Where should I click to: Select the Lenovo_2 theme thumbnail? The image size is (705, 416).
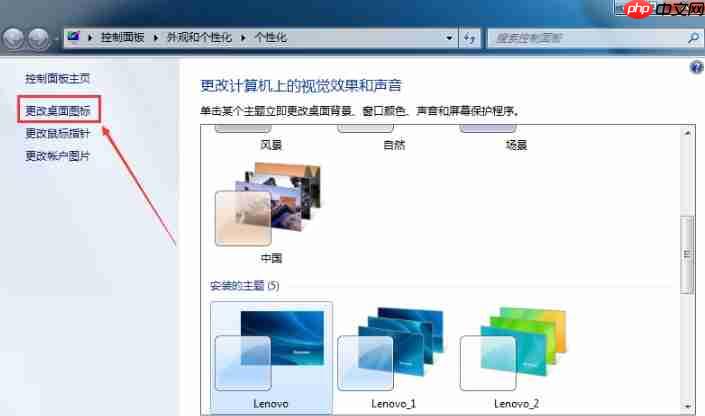513,349
